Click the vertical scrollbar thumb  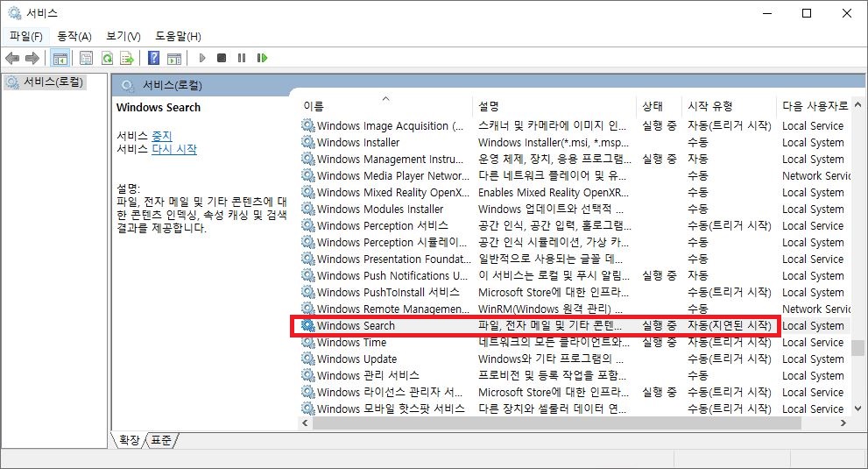tap(858, 348)
